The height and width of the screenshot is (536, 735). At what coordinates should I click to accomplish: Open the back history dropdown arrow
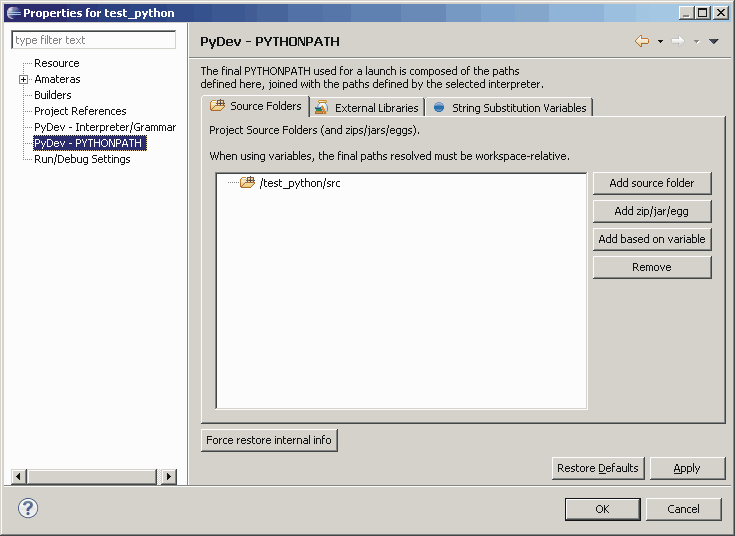[660, 42]
